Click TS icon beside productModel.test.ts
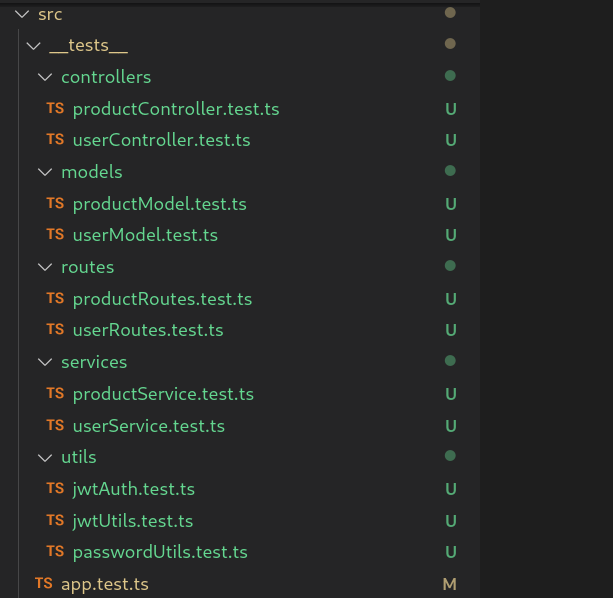The image size is (613, 598). pyautogui.click(x=55, y=204)
